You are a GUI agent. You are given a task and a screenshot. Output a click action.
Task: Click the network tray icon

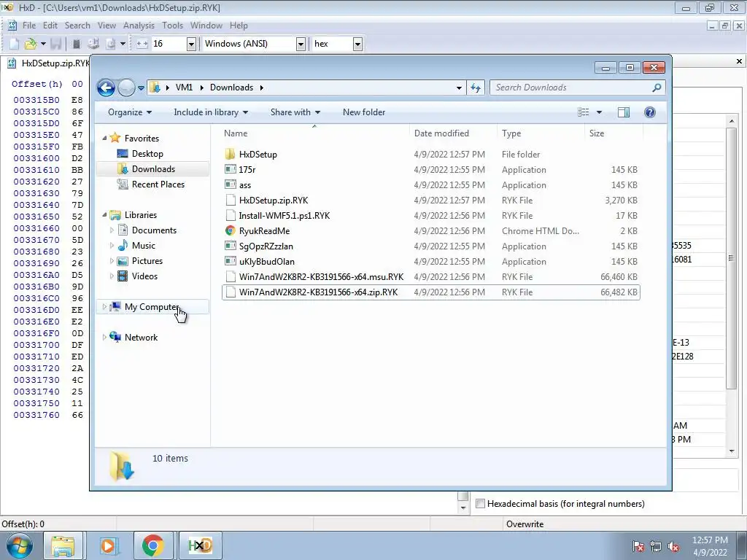[656, 546]
